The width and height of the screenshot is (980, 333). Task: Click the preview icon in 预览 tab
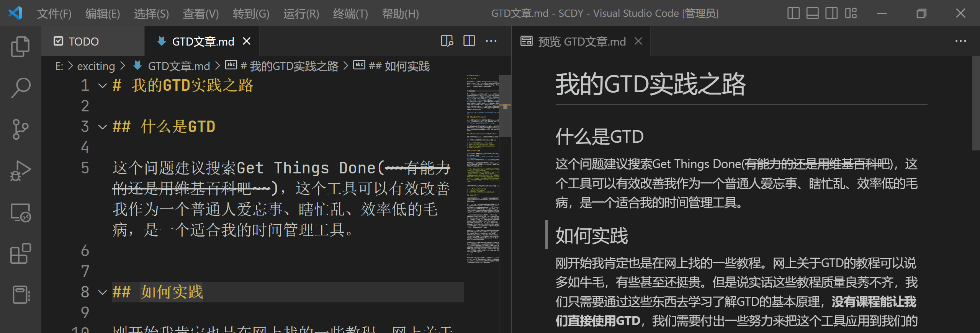527,41
